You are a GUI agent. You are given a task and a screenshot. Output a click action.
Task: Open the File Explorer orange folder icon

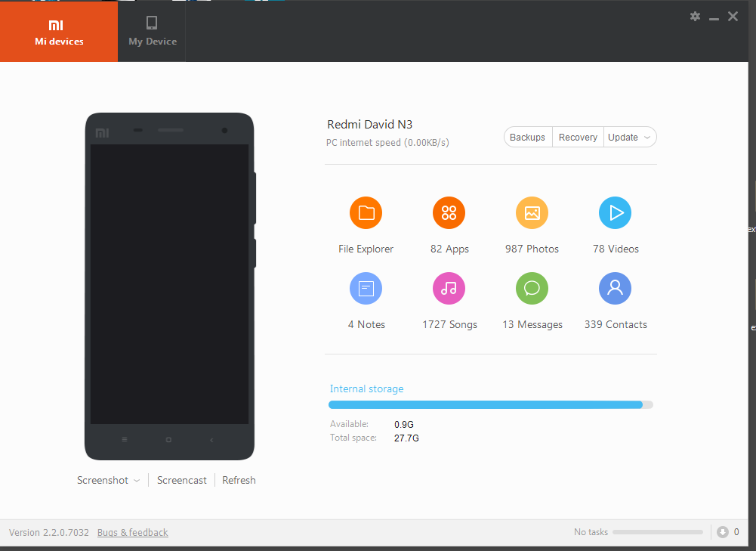pos(366,213)
